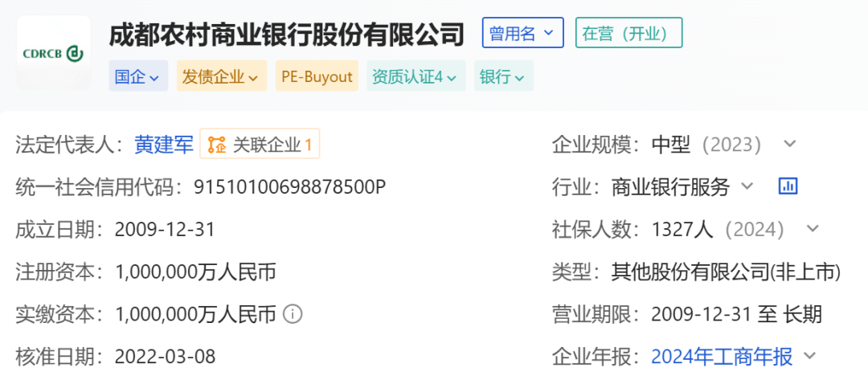Open legal representative 黄建军's profile
Screen dimensions: 868x376
[x=164, y=145]
